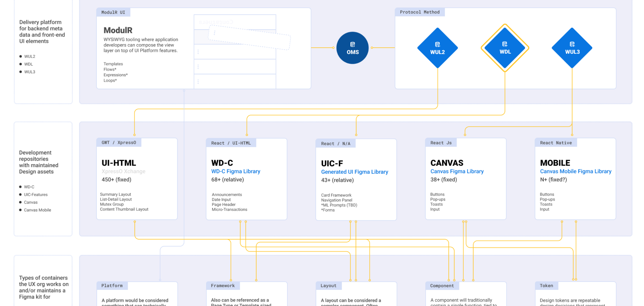Click the GWT / XpressO tag

(x=119, y=143)
